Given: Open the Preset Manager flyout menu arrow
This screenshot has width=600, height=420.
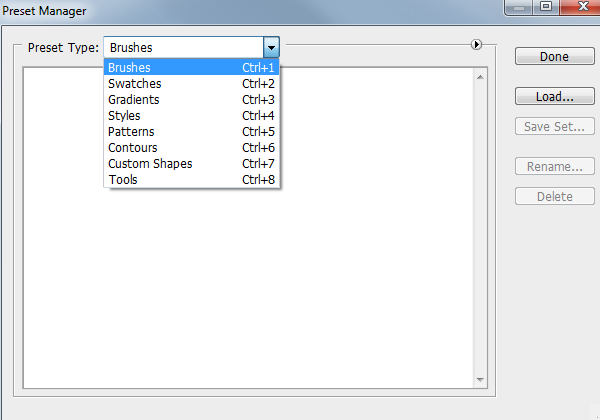Looking at the screenshot, I should point(476,45).
